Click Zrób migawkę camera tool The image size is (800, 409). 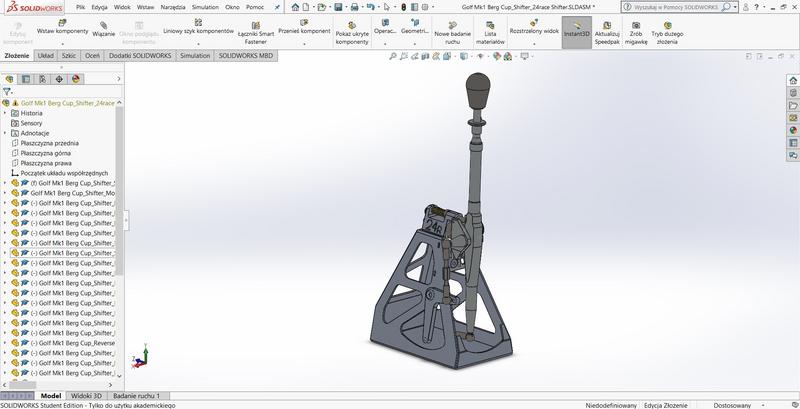636,33
